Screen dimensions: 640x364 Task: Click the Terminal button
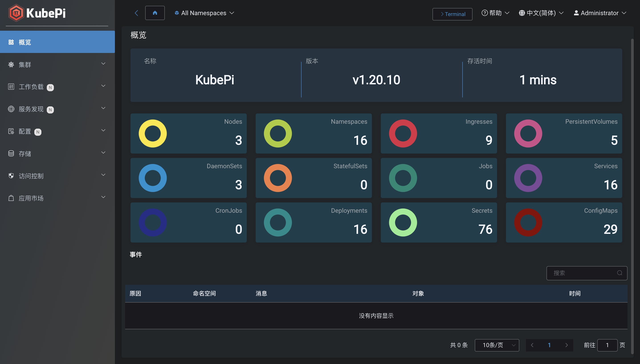[452, 14]
